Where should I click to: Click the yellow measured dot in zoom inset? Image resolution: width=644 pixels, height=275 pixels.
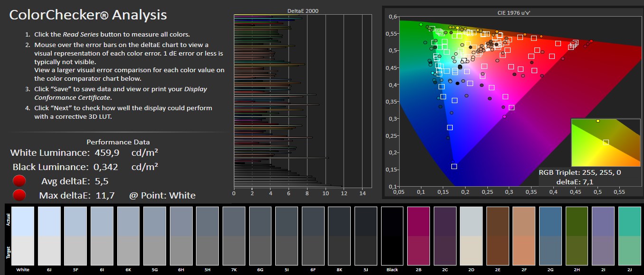(x=598, y=121)
